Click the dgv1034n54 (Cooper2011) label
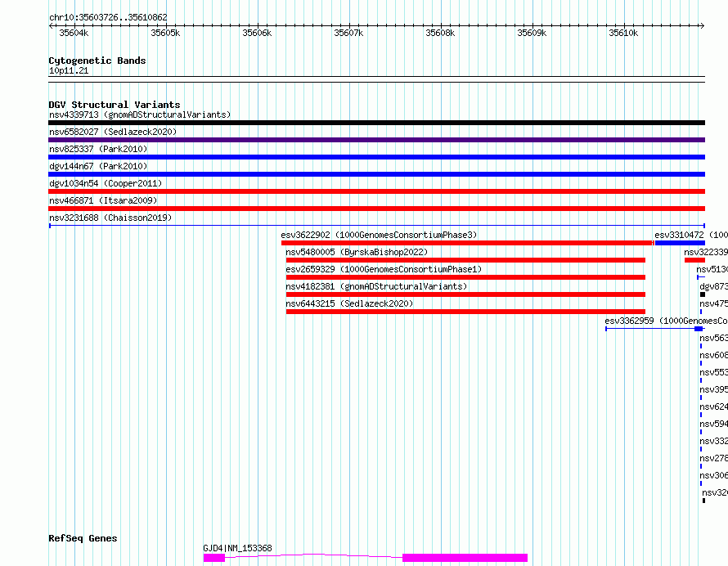 point(106,183)
